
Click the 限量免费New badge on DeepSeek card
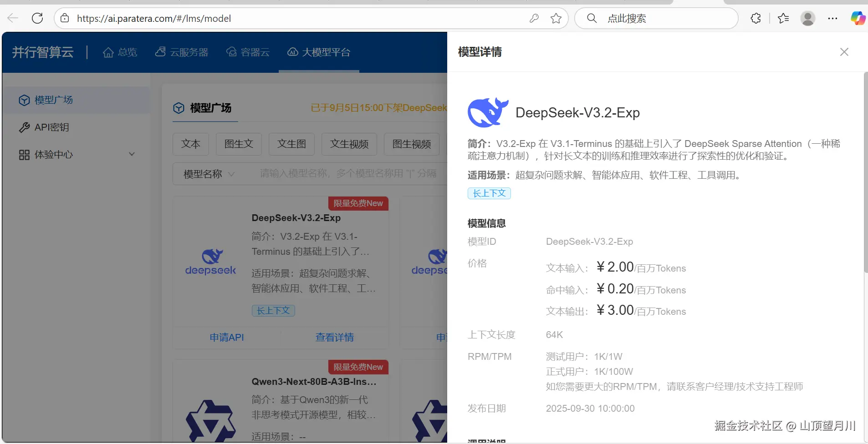pos(358,203)
